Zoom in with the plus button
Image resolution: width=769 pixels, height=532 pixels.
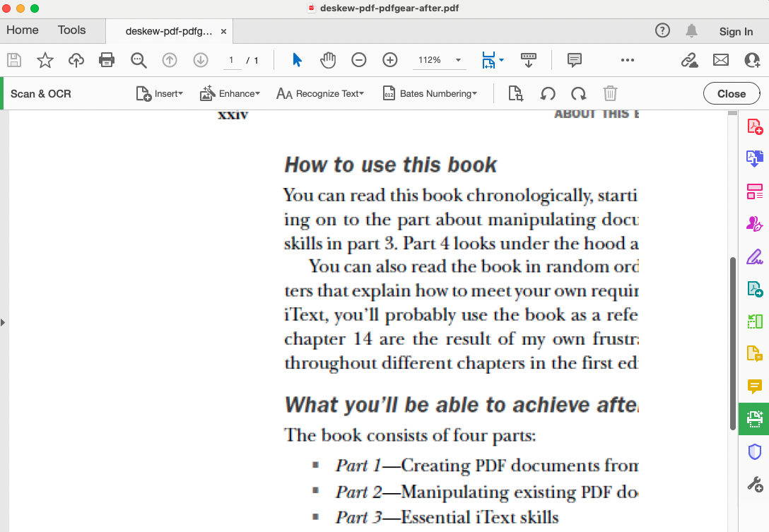click(x=390, y=60)
